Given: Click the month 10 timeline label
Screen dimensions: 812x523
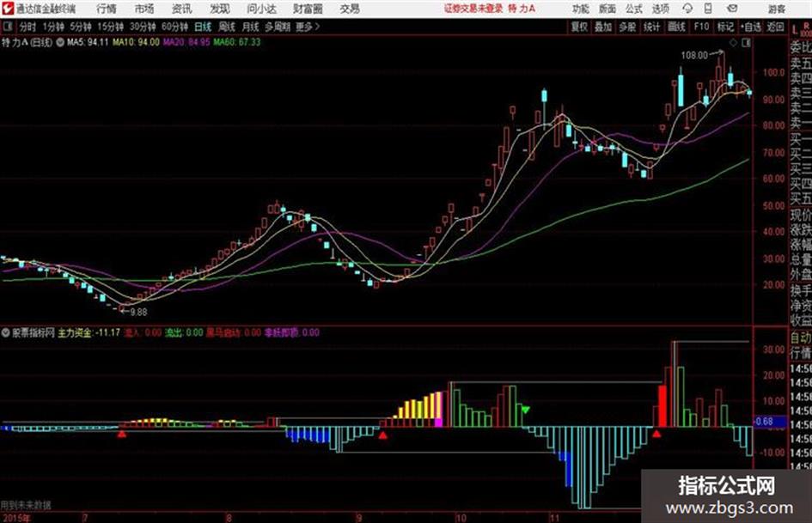Looking at the screenshot, I should click(461, 517).
